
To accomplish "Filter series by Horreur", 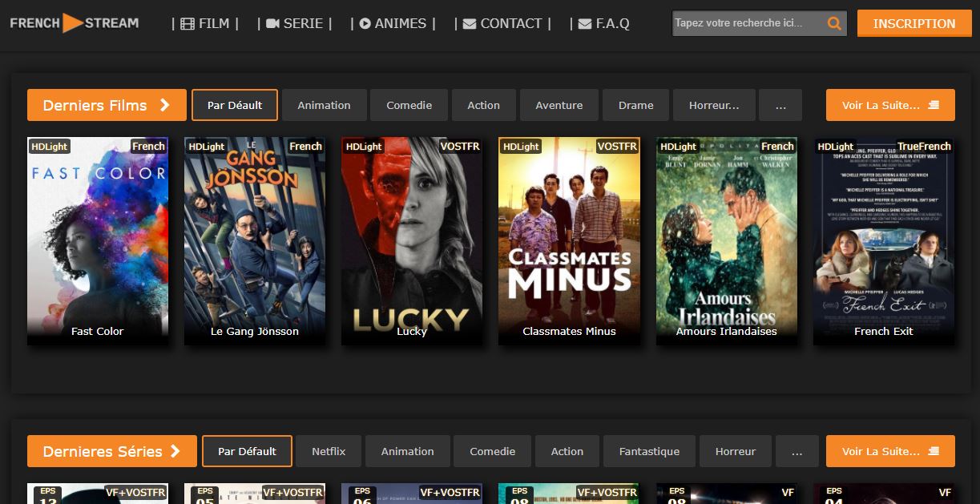I will coord(736,451).
